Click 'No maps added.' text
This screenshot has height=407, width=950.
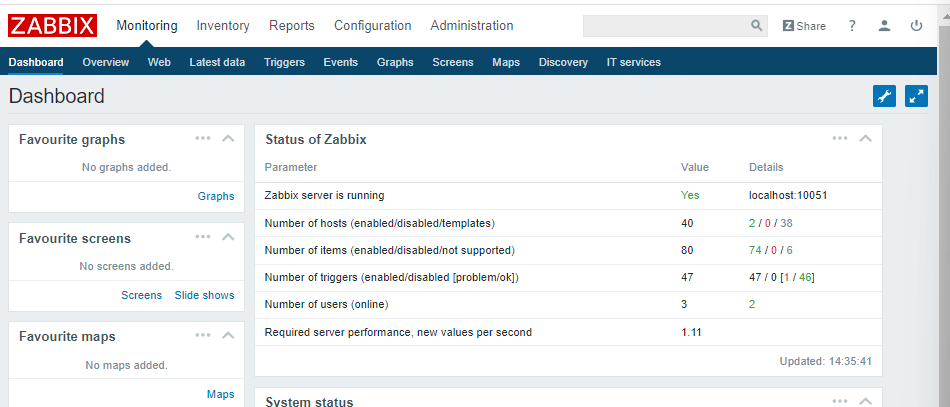(127, 365)
